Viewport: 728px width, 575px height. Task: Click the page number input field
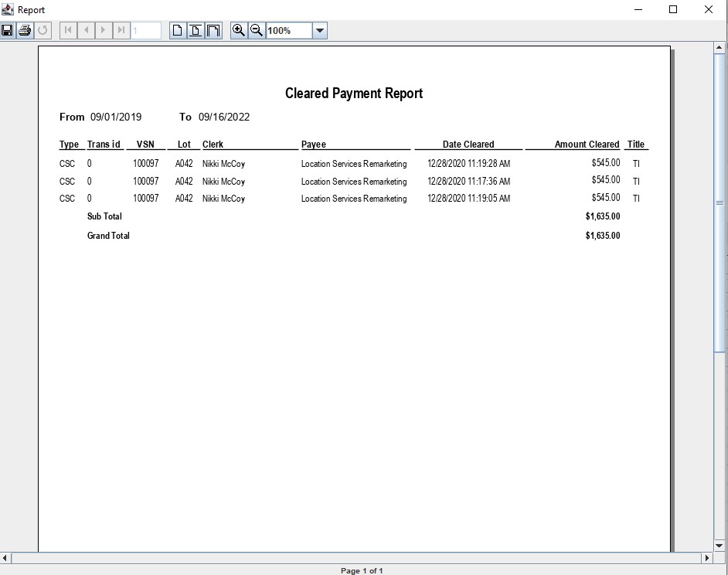(146, 31)
